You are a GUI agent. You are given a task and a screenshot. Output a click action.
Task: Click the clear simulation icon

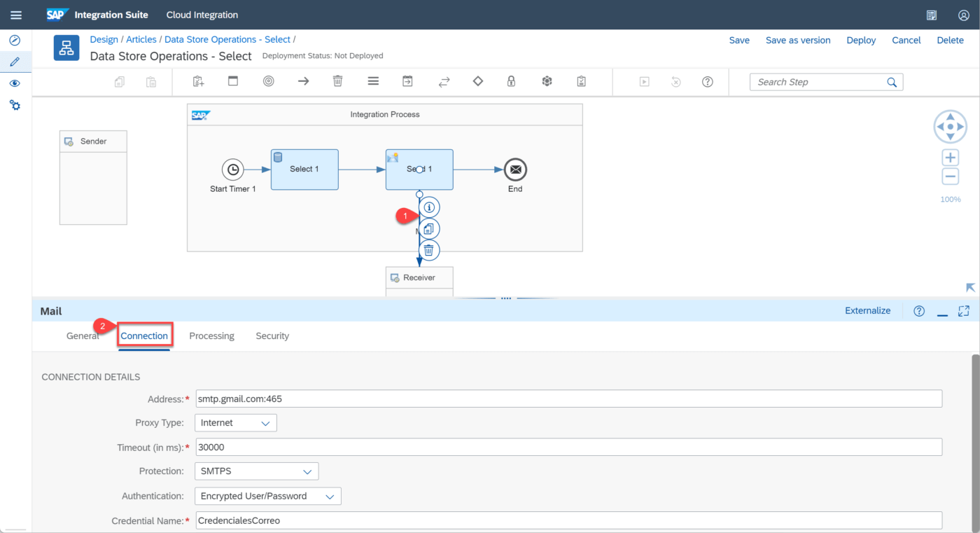pyautogui.click(x=676, y=82)
